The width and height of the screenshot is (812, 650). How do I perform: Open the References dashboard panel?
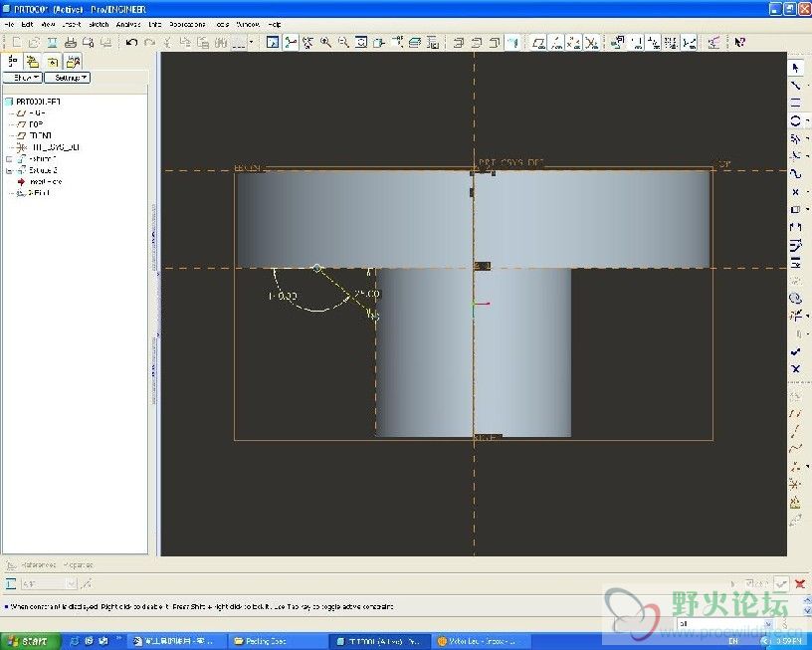39,564
